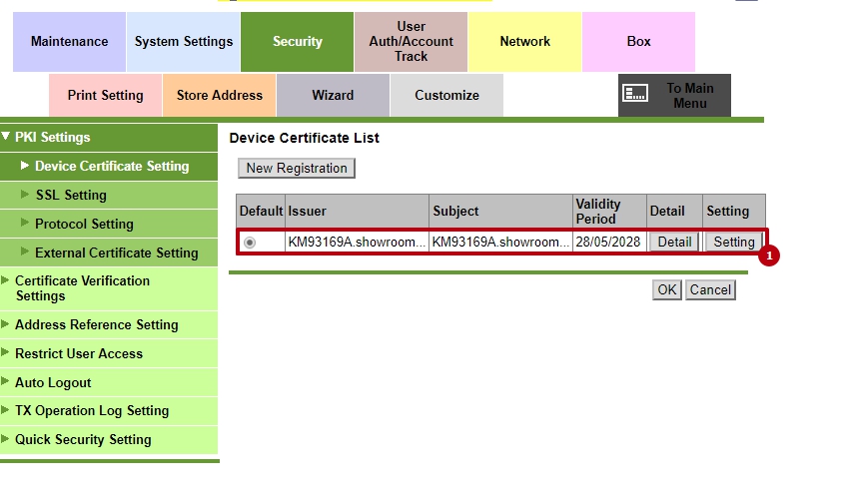This screenshot has width=856, height=504.
Task: Go to User Auth/Account Track tab
Action: tap(411, 42)
